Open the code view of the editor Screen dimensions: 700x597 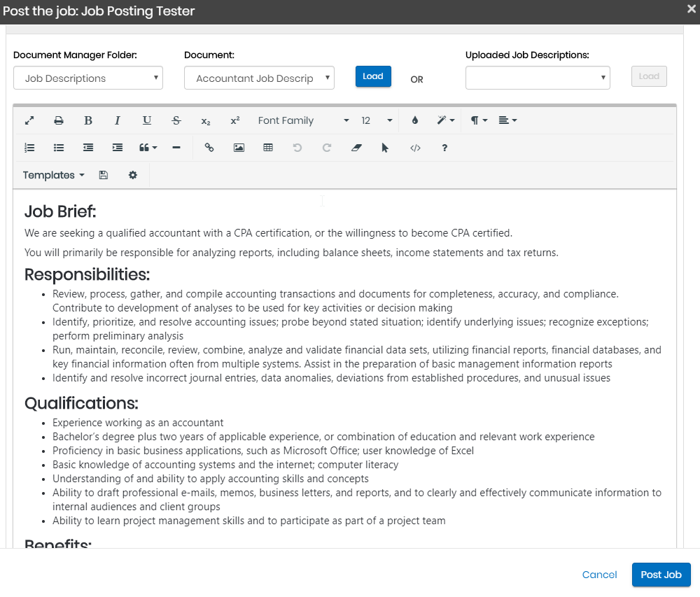(x=415, y=148)
